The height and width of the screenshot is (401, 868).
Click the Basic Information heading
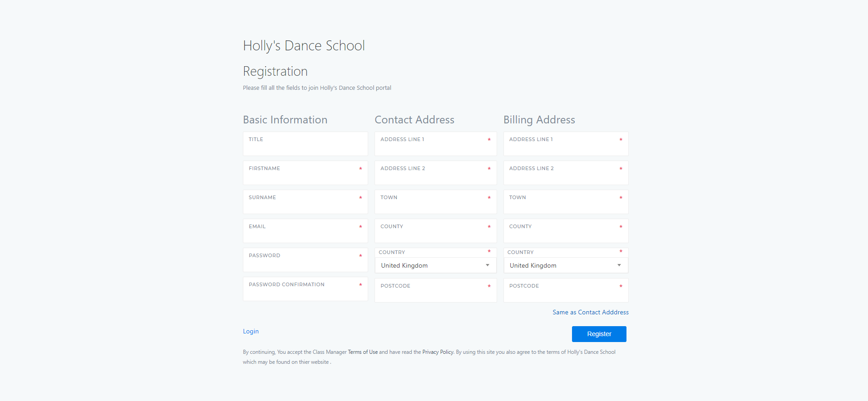tap(285, 120)
